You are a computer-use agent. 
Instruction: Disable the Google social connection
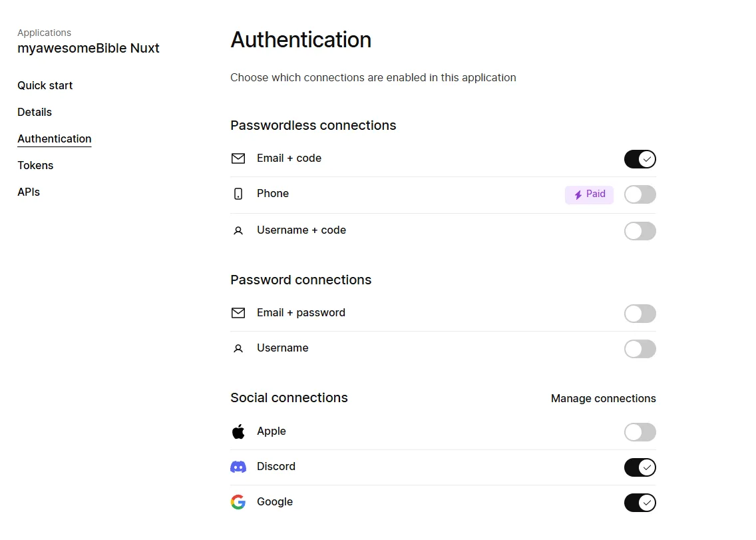click(640, 503)
